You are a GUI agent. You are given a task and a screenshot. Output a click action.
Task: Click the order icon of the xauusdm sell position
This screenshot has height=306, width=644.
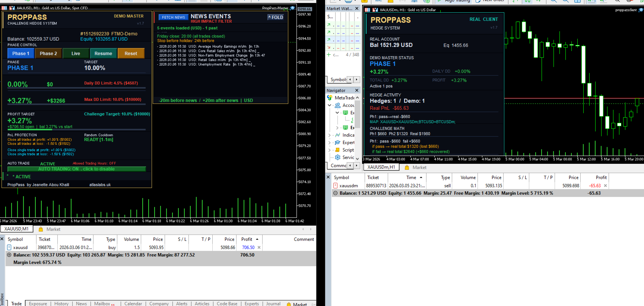(335, 186)
